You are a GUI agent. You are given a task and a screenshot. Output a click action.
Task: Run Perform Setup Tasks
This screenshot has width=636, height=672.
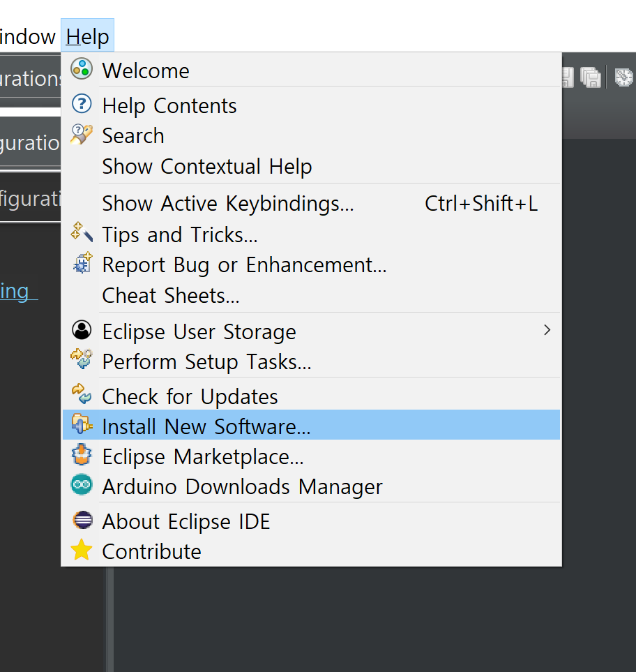coord(311,361)
